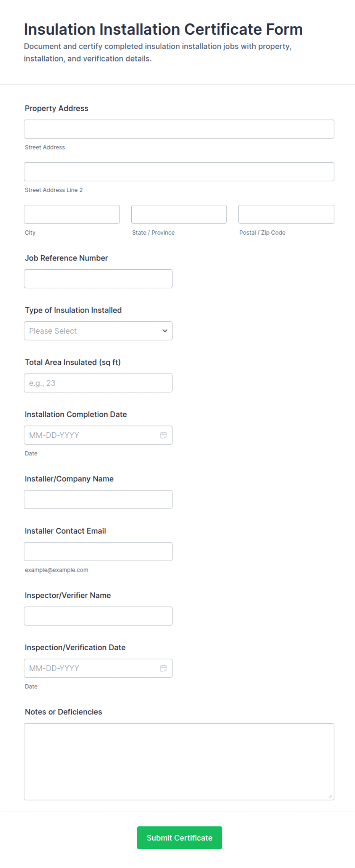
Task: Select the Total Area Insulated field
Action: pyautogui.click(x=98, y=382)
